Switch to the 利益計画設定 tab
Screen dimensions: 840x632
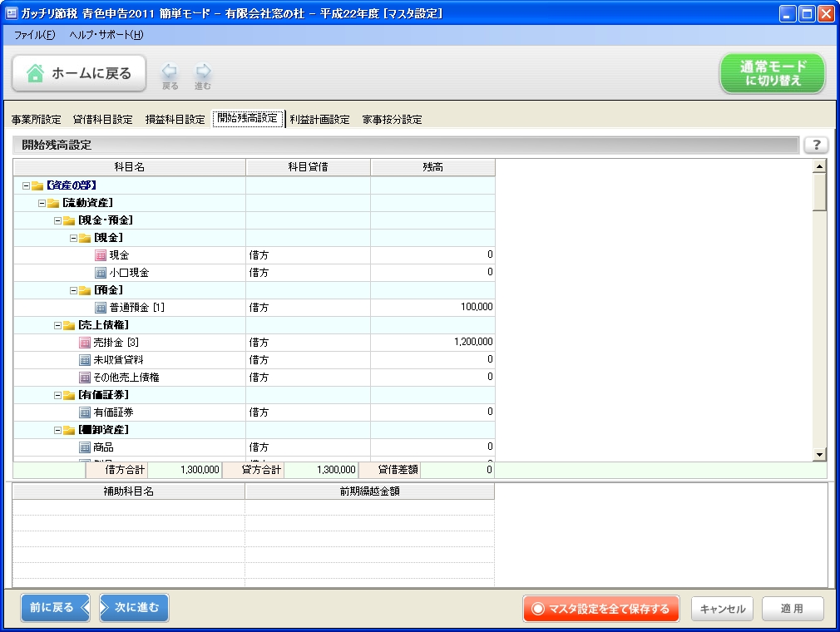tap(318, 119)
